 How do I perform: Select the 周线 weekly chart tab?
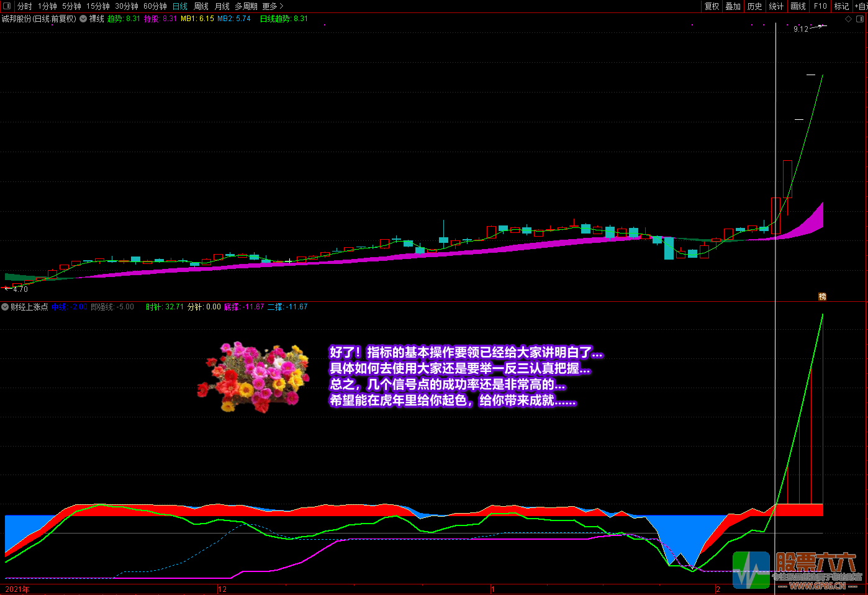[x=201, y=6]
